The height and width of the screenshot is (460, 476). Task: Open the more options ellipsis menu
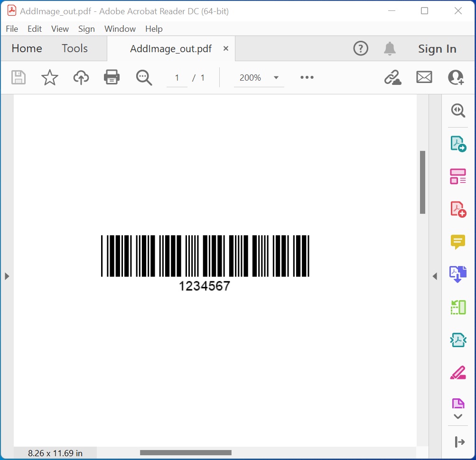[306, 77]
